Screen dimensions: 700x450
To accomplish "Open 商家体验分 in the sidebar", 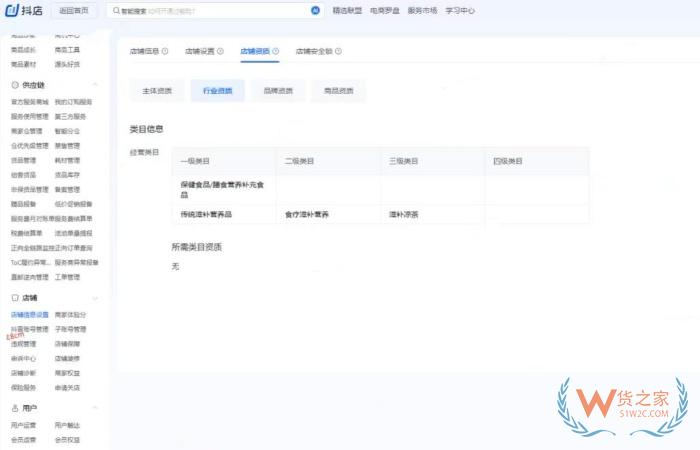I will click(x=70, y=315).
